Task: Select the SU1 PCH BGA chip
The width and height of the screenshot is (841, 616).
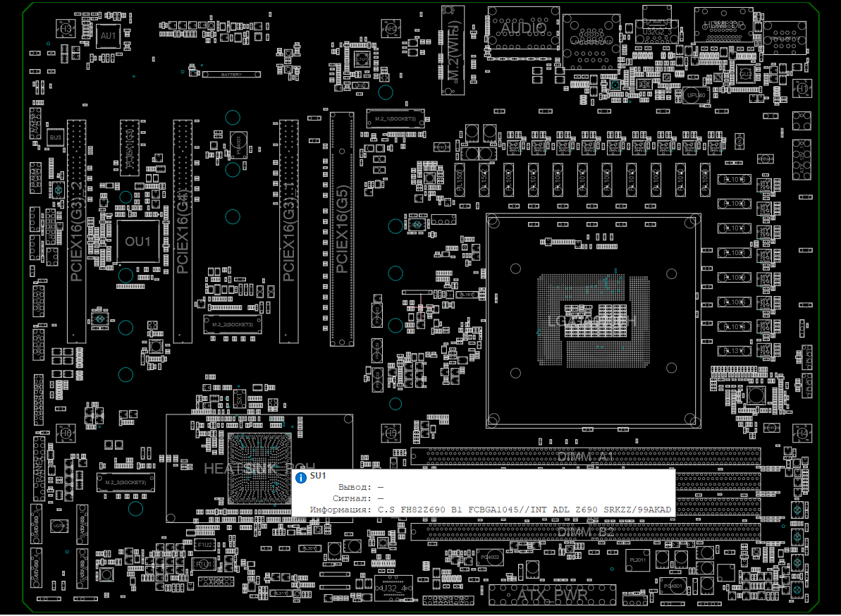Action: [259, 469]
